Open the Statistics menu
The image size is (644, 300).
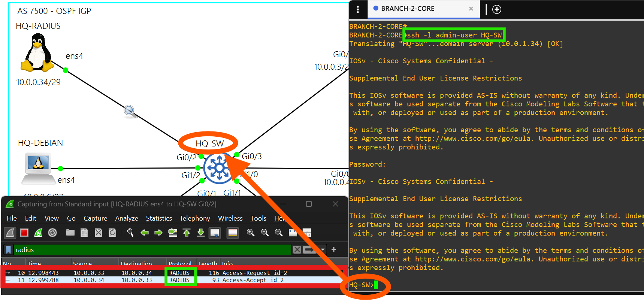pyautogui.click(x=158, y=218)
